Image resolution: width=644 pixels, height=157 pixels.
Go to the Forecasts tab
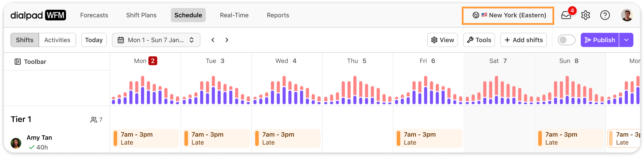click(94, 15)
